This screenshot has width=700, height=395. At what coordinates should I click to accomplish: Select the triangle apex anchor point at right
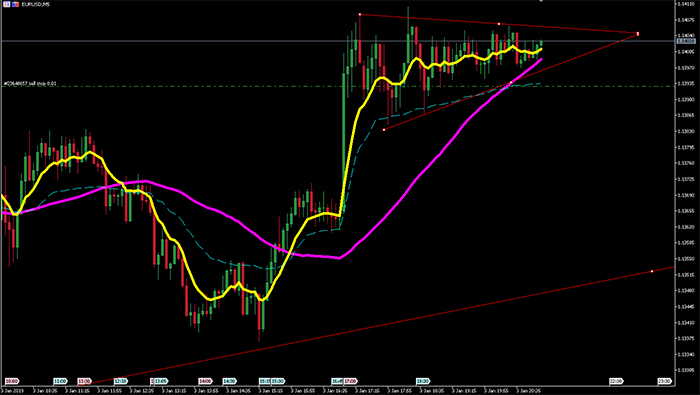click(638, 33)
